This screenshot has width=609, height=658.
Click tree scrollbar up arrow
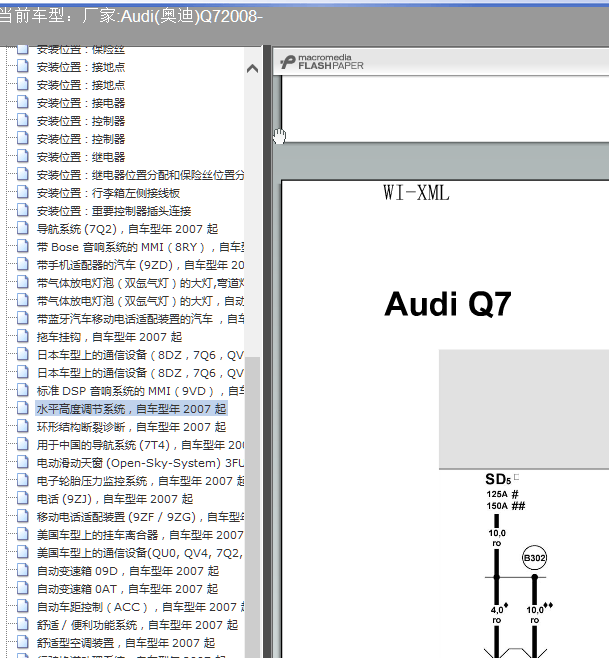[x=252, y=68]
